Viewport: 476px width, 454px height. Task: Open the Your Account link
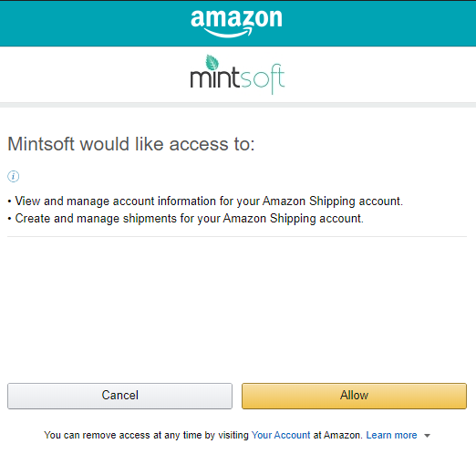pyautogui.click(x=281, y=435)
